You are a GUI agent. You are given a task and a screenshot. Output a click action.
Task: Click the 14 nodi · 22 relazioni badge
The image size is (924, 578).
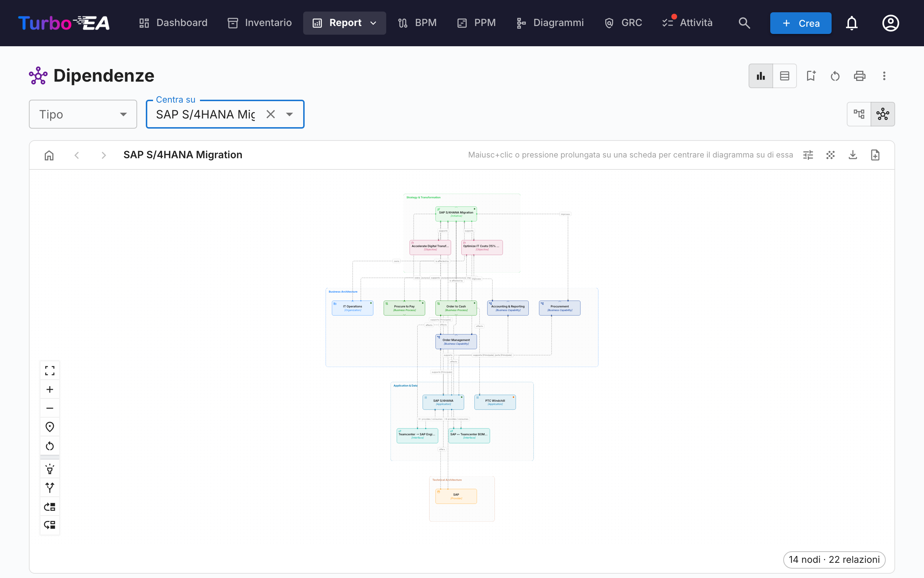[x=834, y=560]
